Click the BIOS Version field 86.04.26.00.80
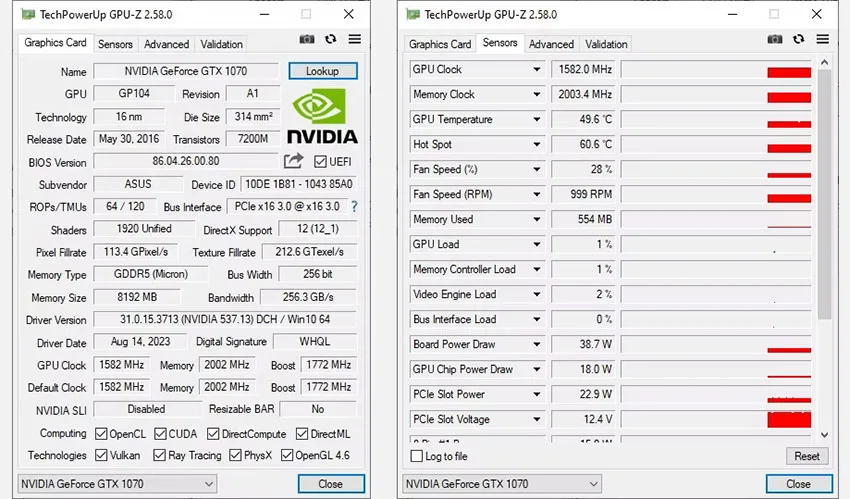 point(186,161)
